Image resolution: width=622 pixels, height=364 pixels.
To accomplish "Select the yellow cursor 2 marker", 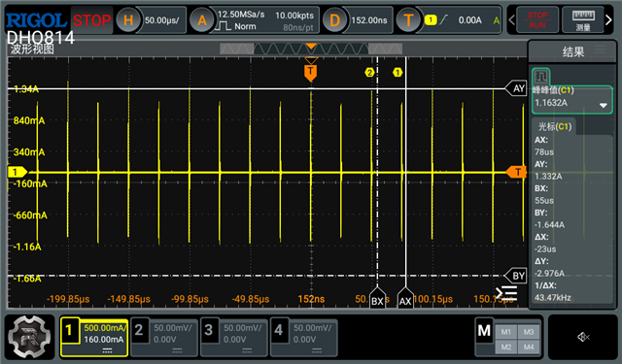I will click(369, 73).
